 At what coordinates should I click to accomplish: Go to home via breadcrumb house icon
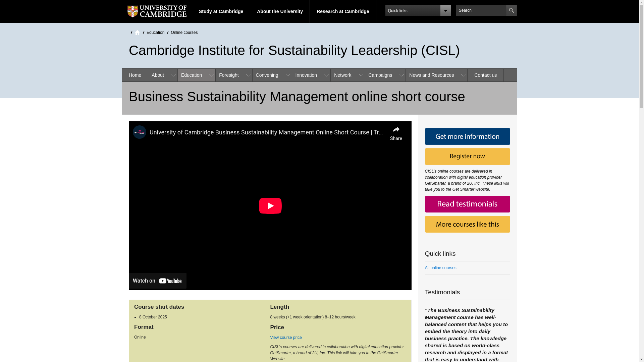[137, 33]
